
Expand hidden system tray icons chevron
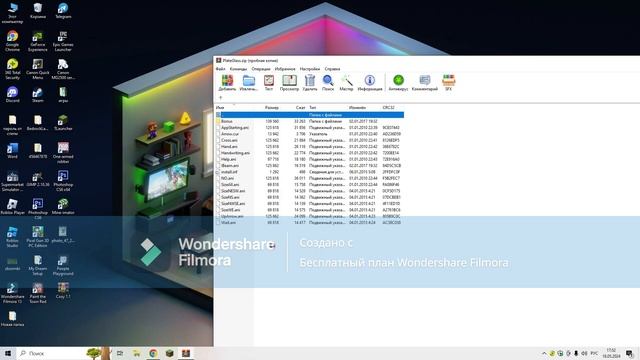click(544, 353)
